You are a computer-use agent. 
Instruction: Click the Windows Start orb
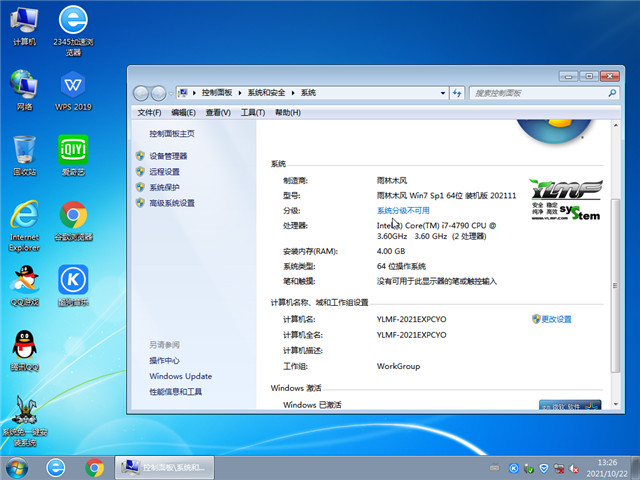pyautogui.click(x=17, y=468)
